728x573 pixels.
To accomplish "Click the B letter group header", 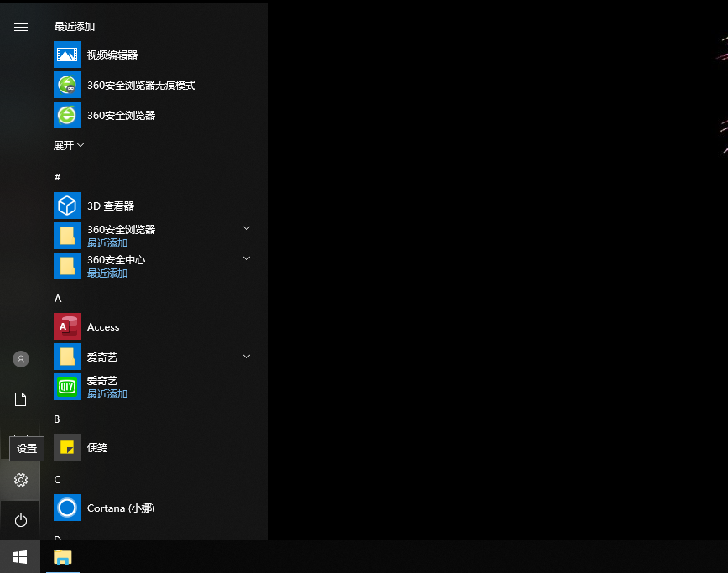I will (x=57, y=419).
